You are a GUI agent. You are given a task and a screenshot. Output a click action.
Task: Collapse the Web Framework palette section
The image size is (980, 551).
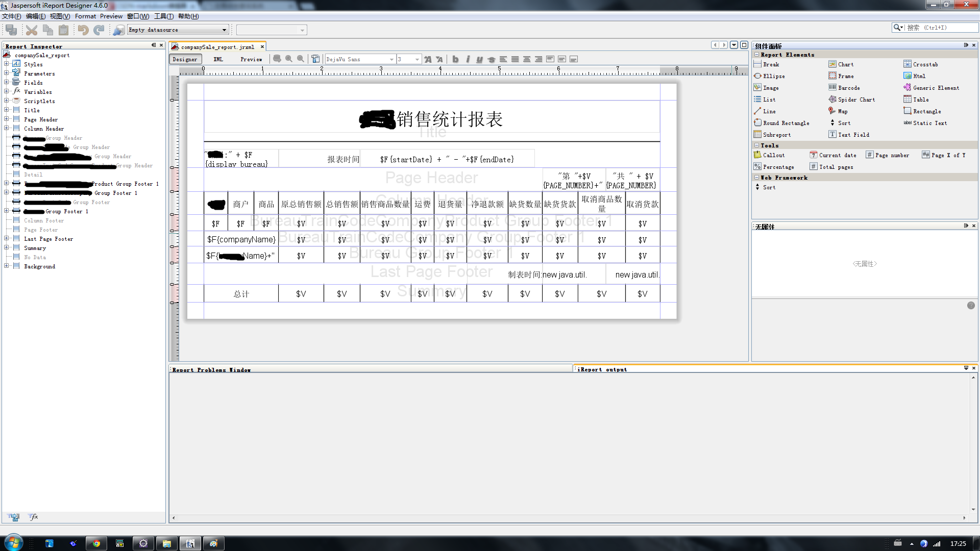[756, 178]
